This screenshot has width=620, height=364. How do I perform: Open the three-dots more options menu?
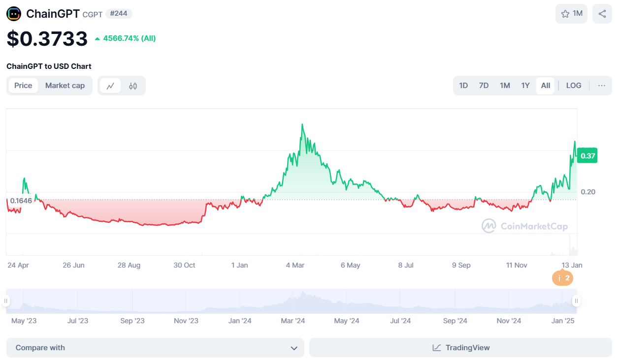pyautogui.click(x=602, y=86)
